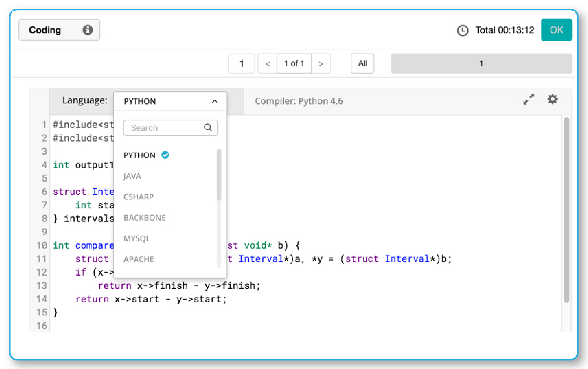
Task: Open editor settings gear
Action: pyautogui.click(x=552, y=99)
